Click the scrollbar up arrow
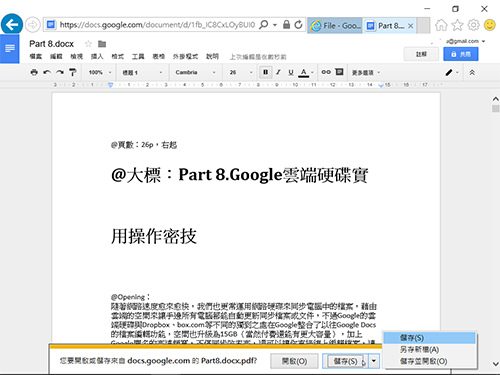 pos(495,99)
